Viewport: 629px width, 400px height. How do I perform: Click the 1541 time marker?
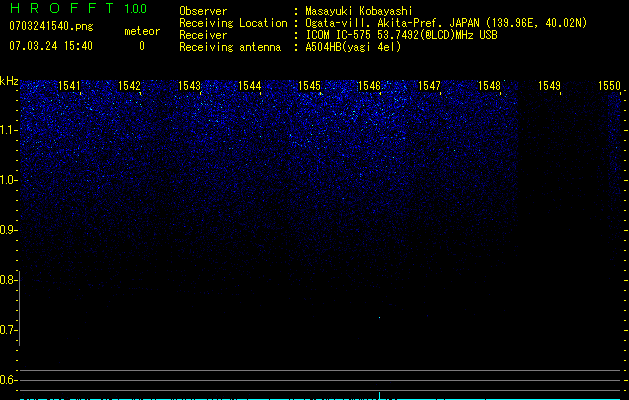click(x=69, y=85)
